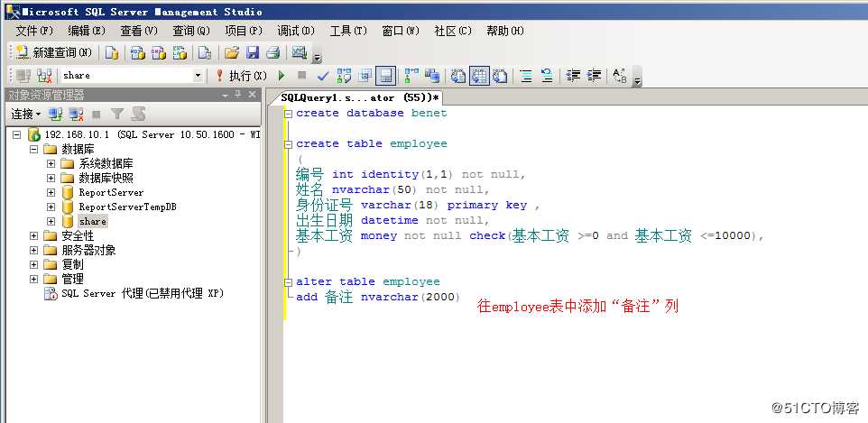Launch the Activity Monitor icon
Image resolution: width=868 pixels, height=423 pixels.
300,52
